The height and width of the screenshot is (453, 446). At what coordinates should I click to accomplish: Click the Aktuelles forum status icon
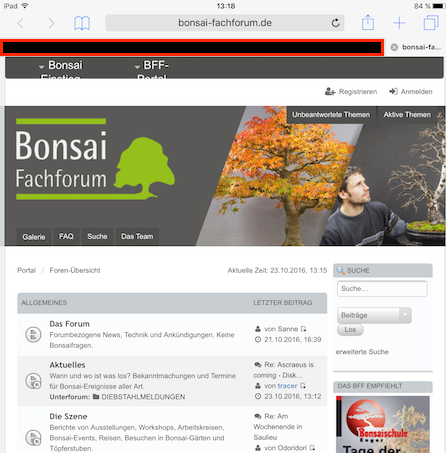[33, 381]
